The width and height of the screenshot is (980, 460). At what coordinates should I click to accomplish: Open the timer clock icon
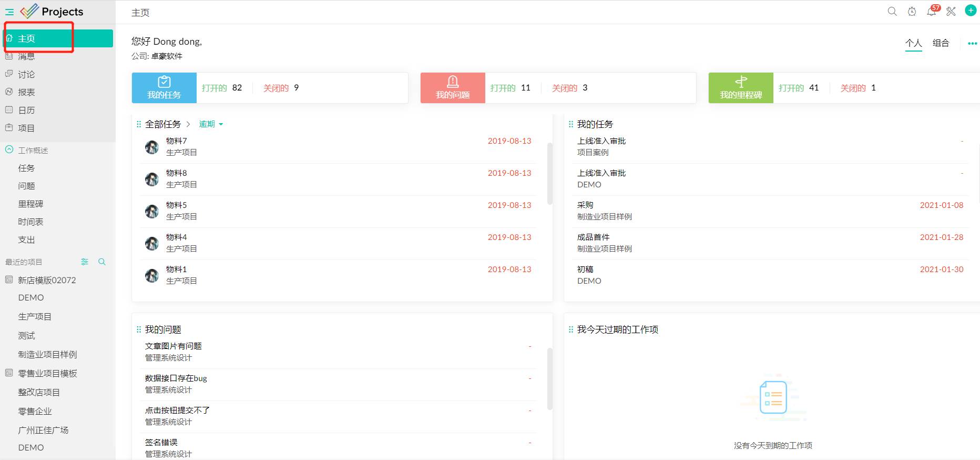point(912,12)
